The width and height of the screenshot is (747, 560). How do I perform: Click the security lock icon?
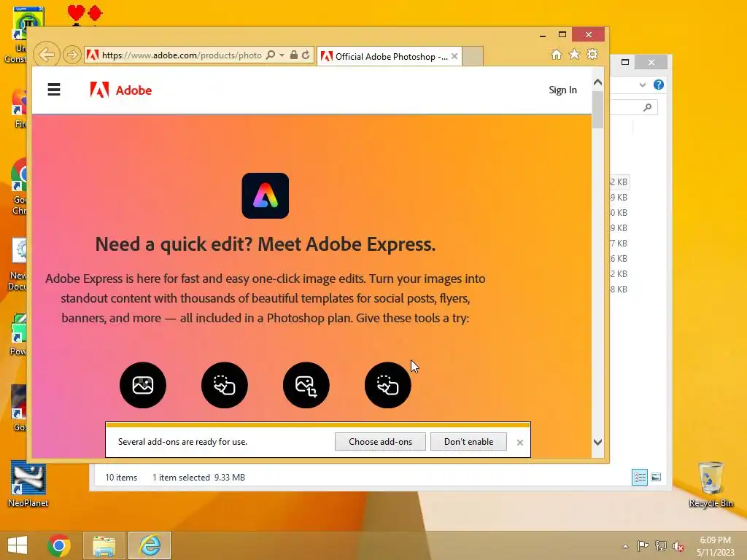pos(294,55)
